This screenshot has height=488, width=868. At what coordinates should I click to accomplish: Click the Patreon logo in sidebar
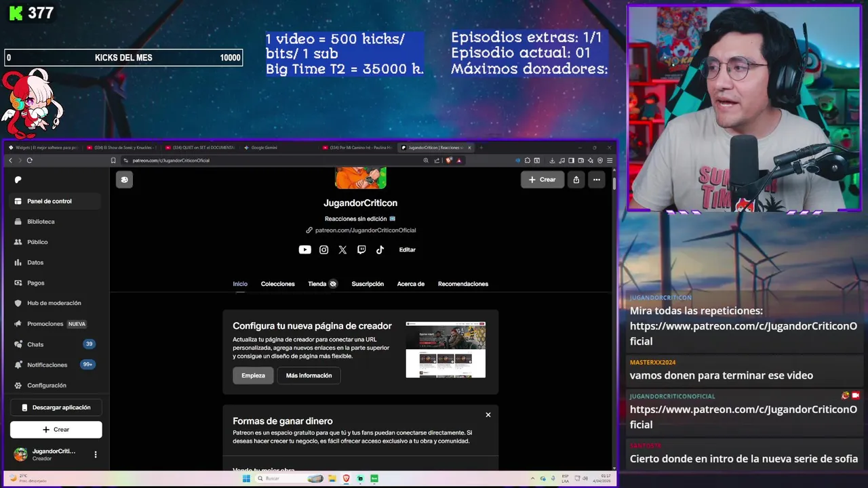coord(18,180)
